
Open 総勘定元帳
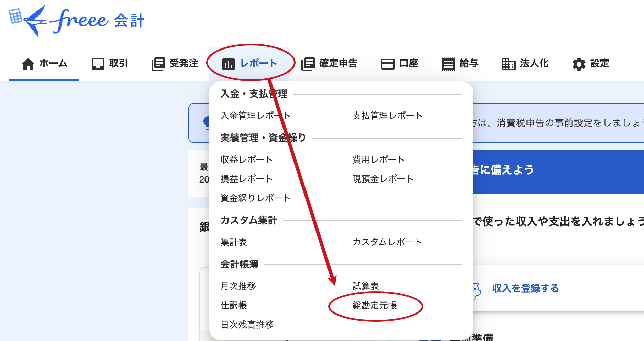(375, 306)
